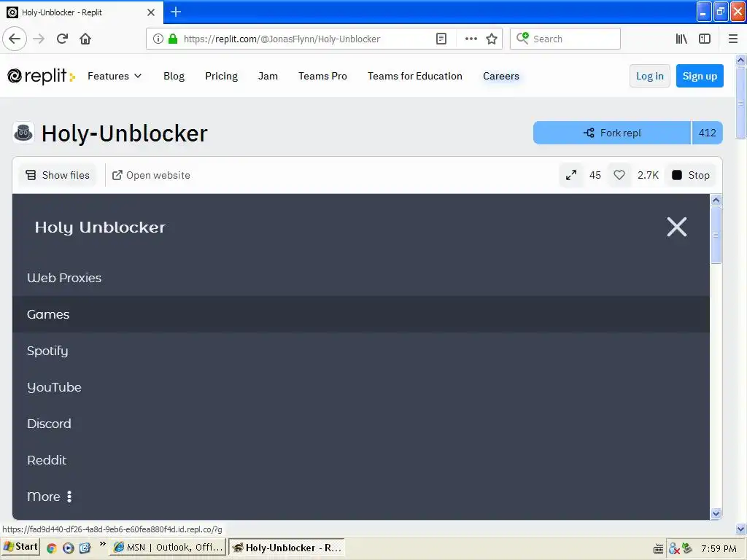Screen dimensions: 747x560
Task: Click the embedded frame scroll down arrow
Action: click(x=716, y=513)
